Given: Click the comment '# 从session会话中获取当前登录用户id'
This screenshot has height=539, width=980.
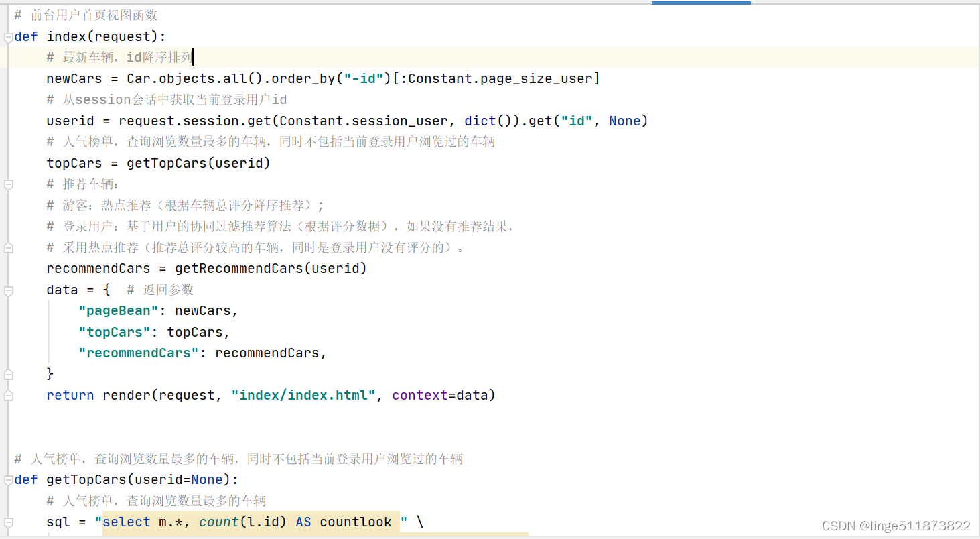Looking at the screenshot, I should coord(167,99).
